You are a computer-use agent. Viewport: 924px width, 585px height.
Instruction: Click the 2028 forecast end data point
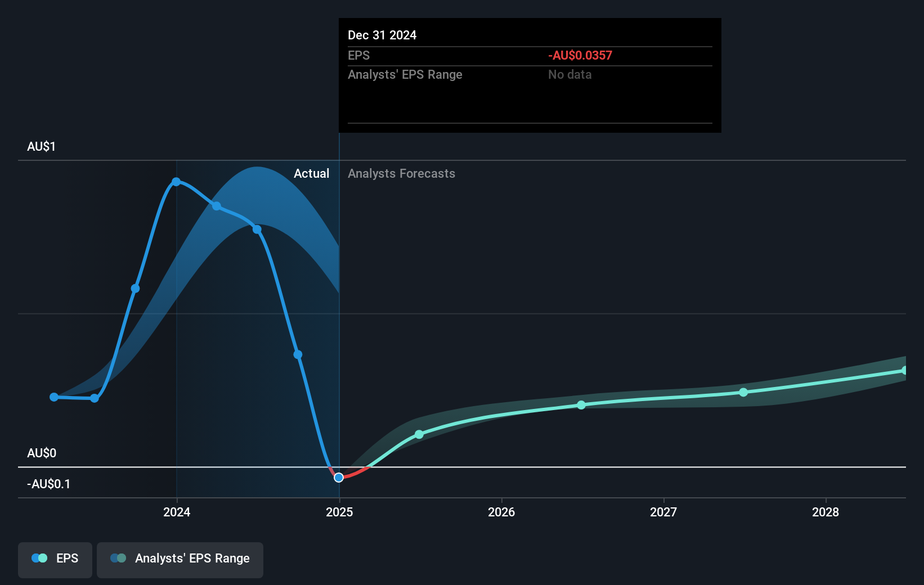tap(905, 370)
